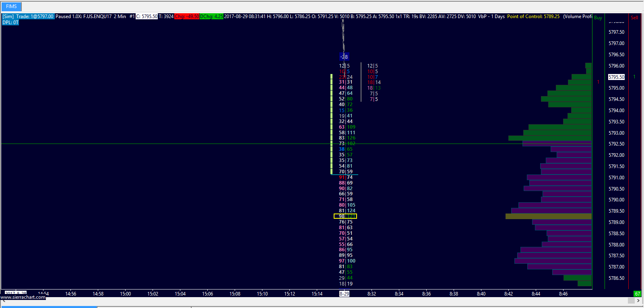Image resolution: width=644 pixels, height=308 pixels.
Task: Click the DPL: 0T label
Action: (x=10, y=23)
